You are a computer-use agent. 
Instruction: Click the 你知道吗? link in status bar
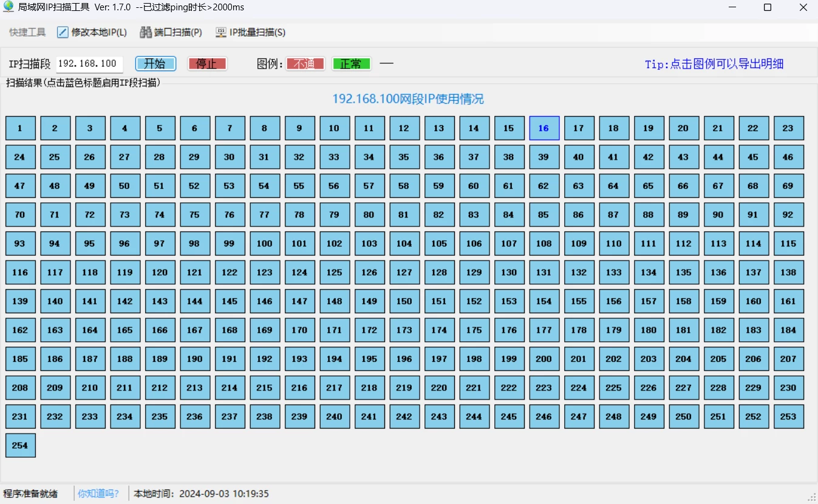(98, 494)
